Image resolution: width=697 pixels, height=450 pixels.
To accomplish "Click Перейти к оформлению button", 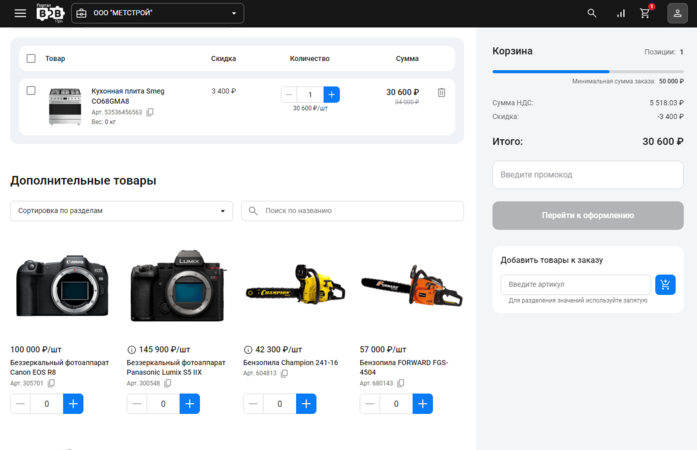I will (588, 215).
